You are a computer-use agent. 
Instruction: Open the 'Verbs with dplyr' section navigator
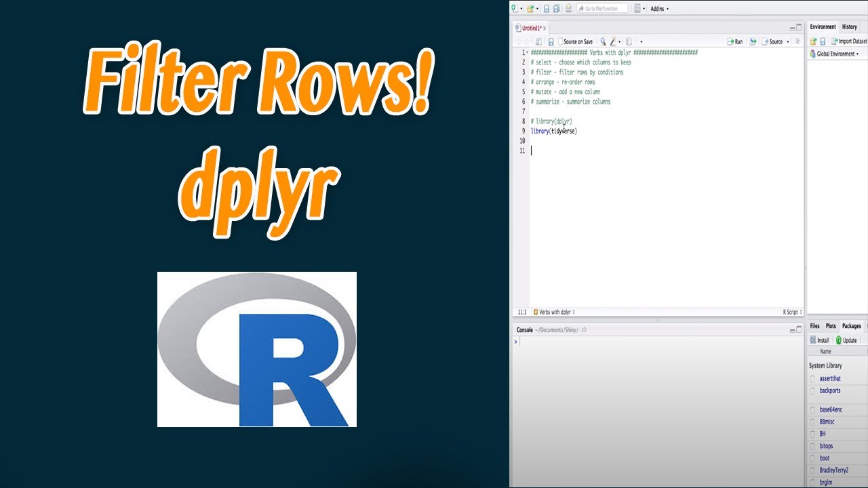pos(554,312)
